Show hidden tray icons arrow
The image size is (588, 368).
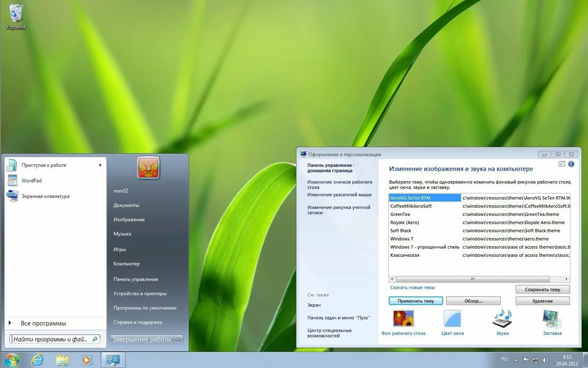click(x=516, y=360)
